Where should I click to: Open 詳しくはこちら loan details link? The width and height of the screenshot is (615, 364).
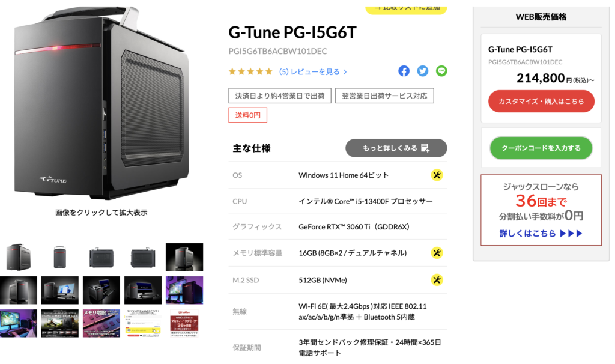[x=541, y=234]
